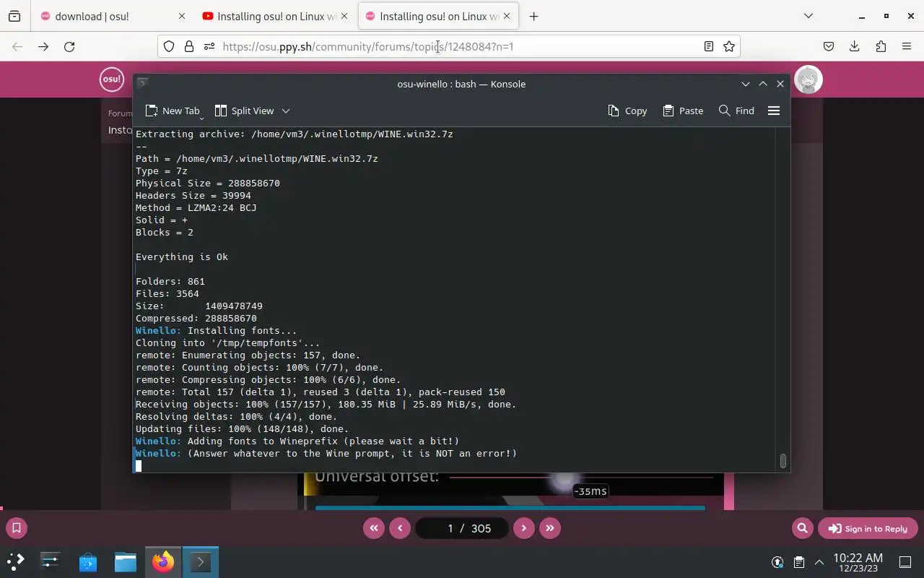The height and width of the screenshot is (578, 924).
Task: Switch to Firefox in the taskbar
Action: point(163,561)
